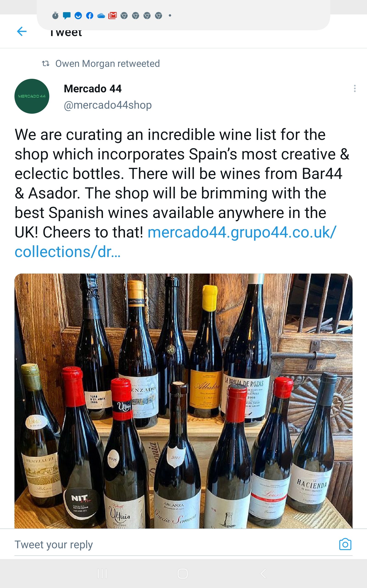Tap the 'Tweet your reply' field
The width and height of the screenshot is (367, 588).
170,545
